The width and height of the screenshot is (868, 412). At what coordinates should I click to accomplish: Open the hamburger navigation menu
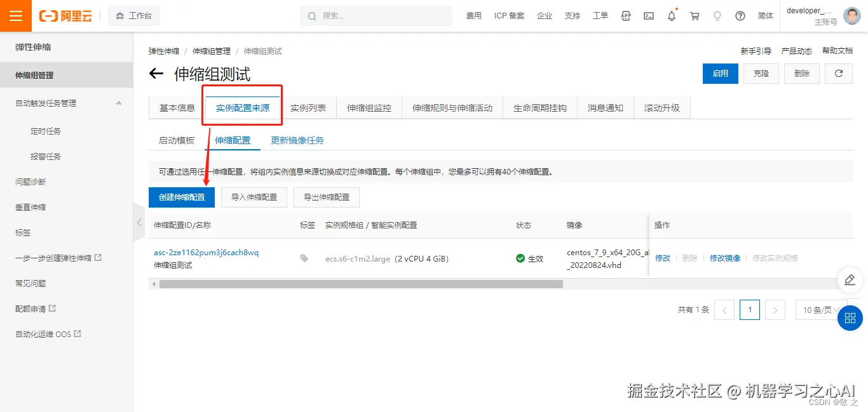click(x=15, y=15)
